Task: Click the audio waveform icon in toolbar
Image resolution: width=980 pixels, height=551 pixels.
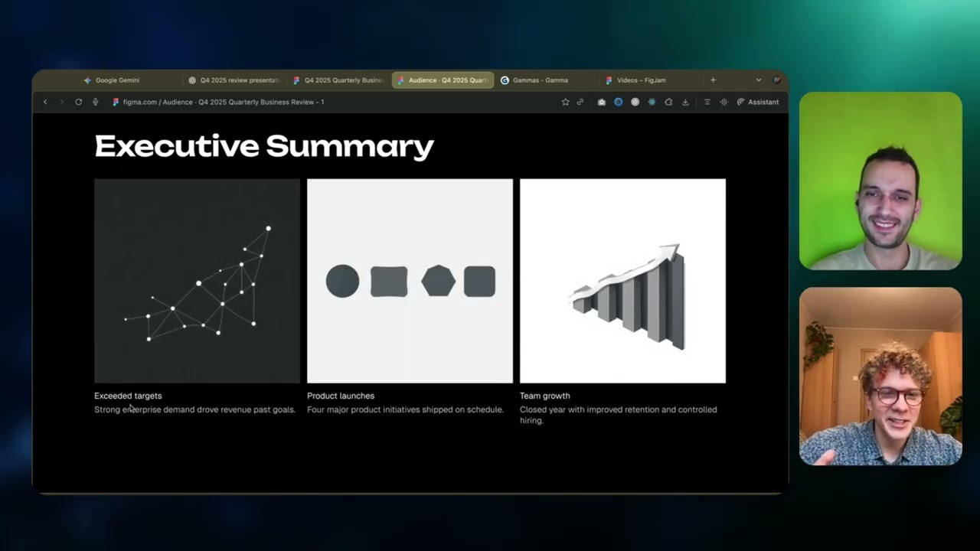Action: coord(724,102)
